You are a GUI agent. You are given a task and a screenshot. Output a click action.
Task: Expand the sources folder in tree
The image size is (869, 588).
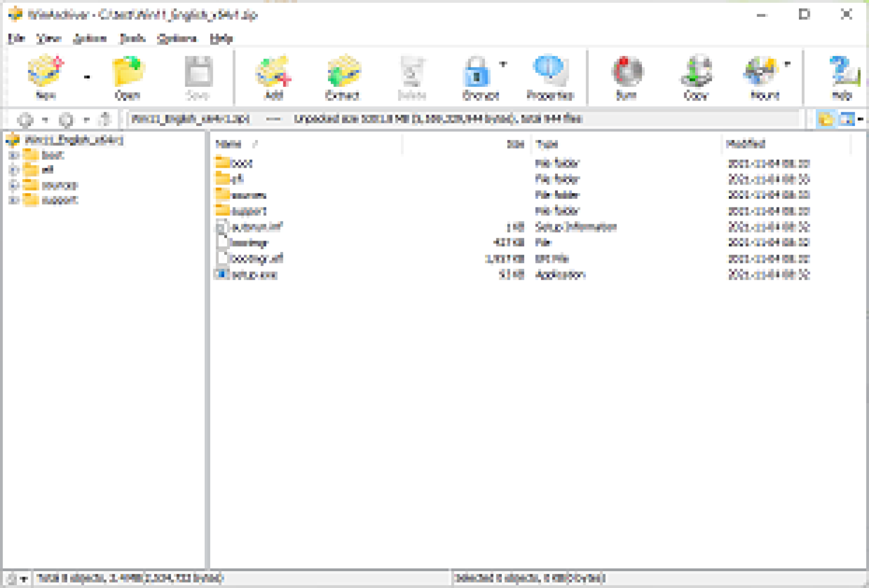tap(14, 185)
